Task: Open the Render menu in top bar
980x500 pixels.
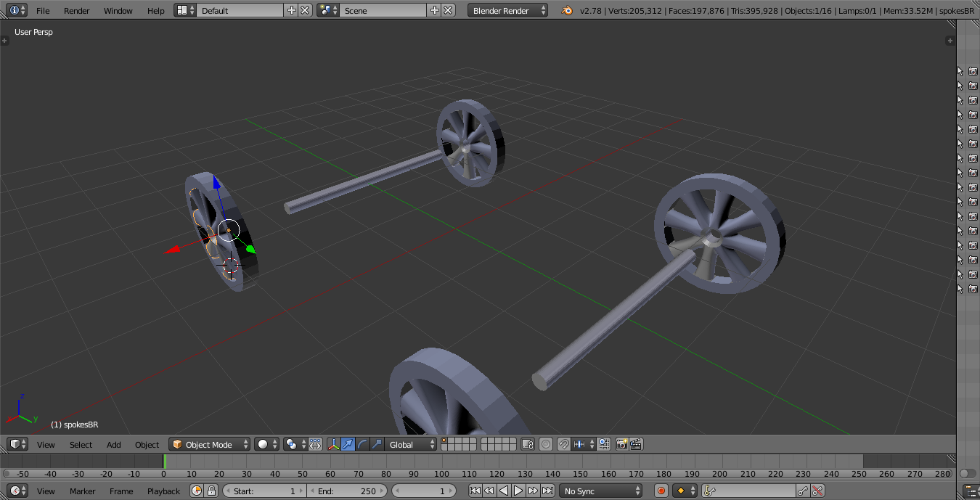Action: pos(76,11)
